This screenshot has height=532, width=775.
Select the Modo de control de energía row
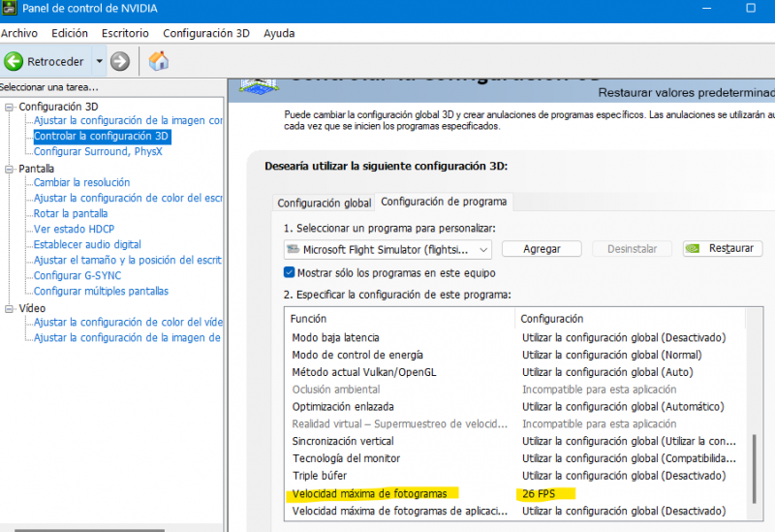tap(515, 355)
